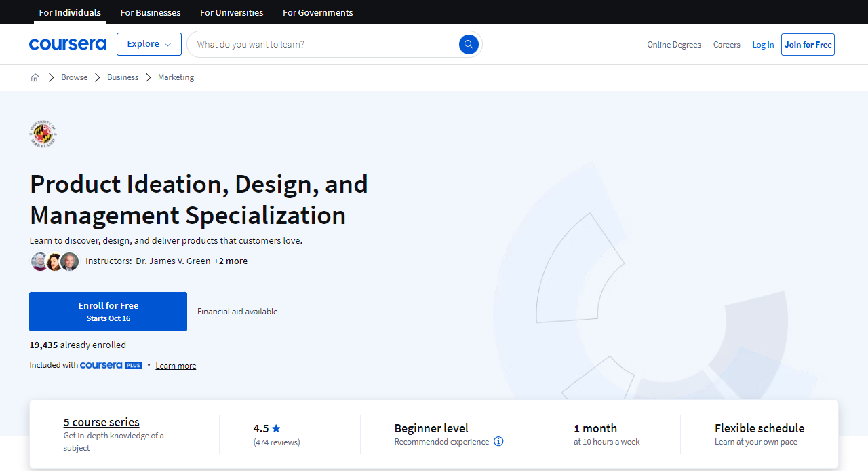Switch to For Universities tab
Screen dimensions: 868x471
[232, 12]
